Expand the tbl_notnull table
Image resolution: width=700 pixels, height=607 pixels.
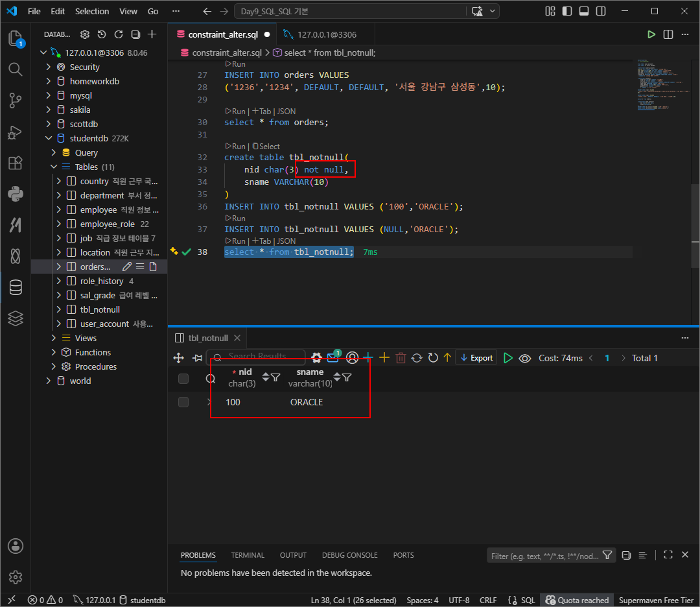point(59,309)
